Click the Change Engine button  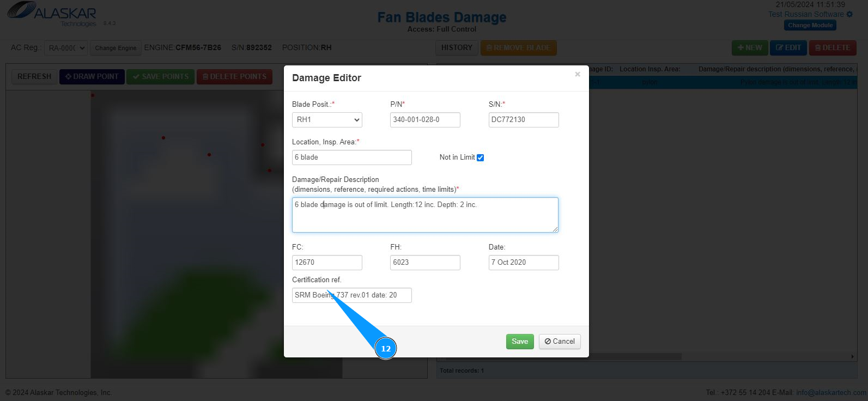coord(116,48)
